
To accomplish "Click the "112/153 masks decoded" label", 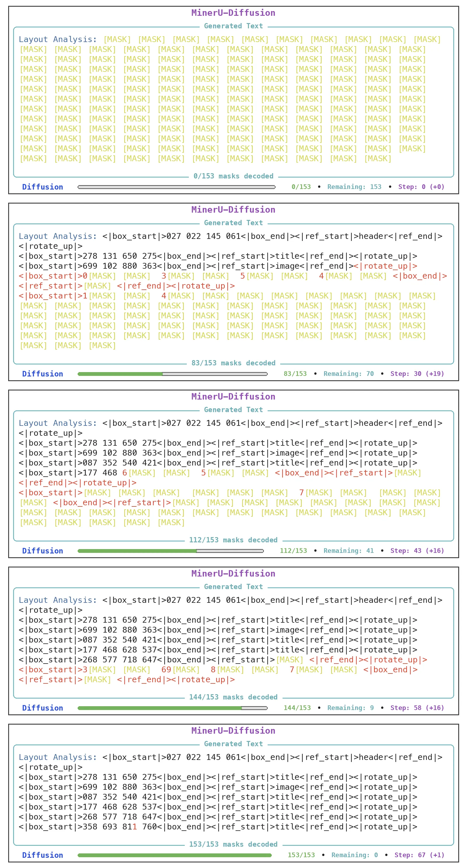I will click(x=233, y=540).
